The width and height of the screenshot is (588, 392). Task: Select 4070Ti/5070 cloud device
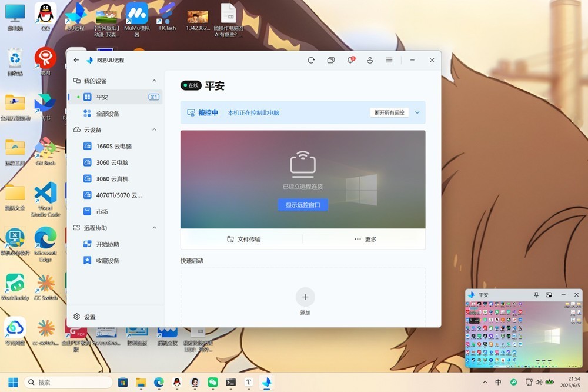click(x=115, y=195)
